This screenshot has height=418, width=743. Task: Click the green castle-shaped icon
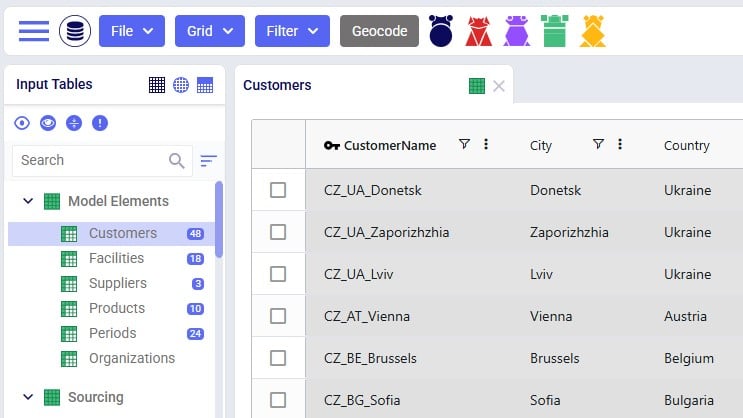[554, 31]
